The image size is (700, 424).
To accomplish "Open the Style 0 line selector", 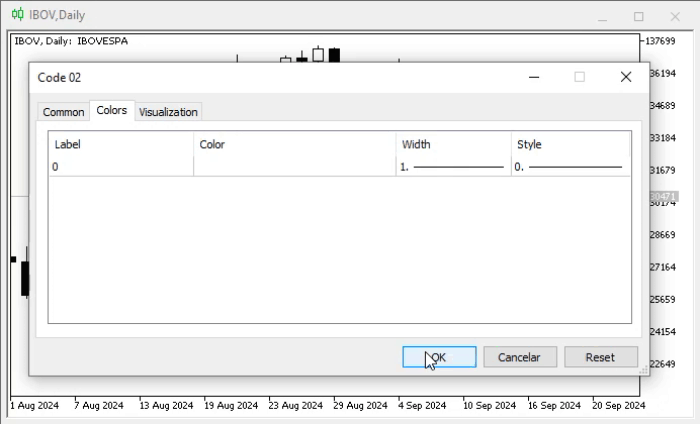I will click(571, 167).
